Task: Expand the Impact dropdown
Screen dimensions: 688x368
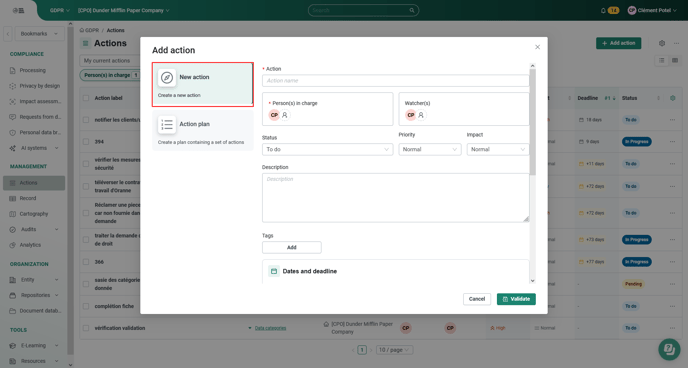Action: (x=498, y=150)
